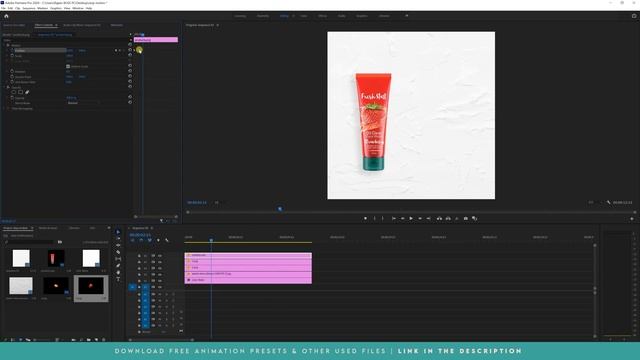This screenshot has height=360, width=640.
Task: Toggle animation stopwatch for Position
Action: coord(12,50)
